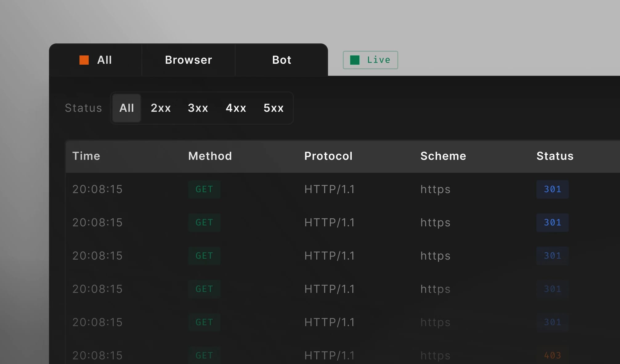This screenshot has width=620, height=364.
Task: Filter logs by 4xx status
Action: [236, 108]
